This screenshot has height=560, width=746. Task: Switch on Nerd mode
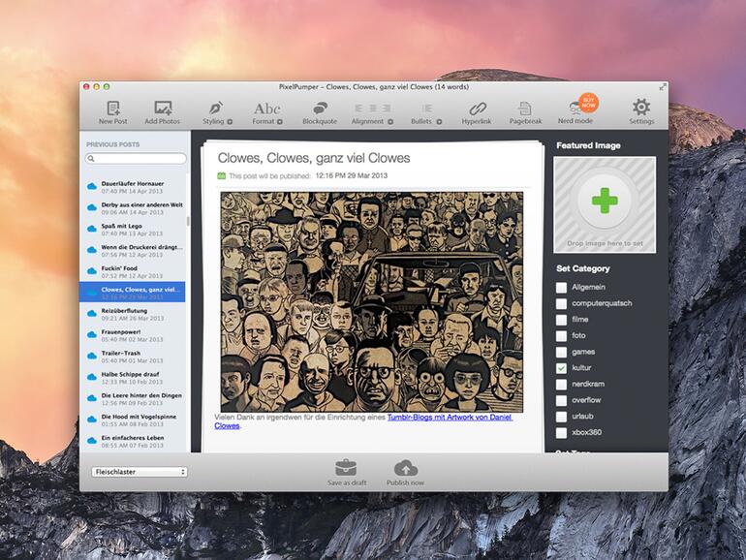point(575,112)
